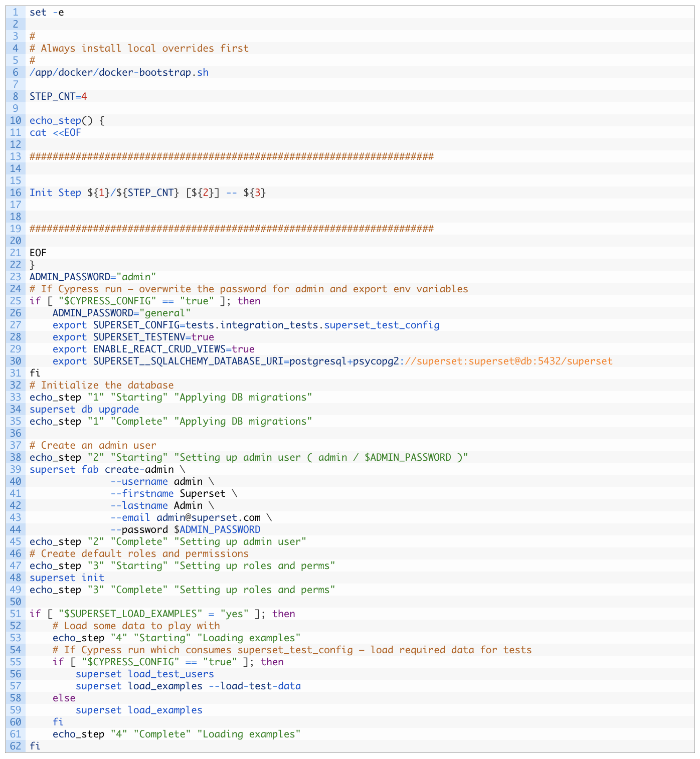Click ADMIN_PASSWORD="general" line
Screen dimensions: 700x759
click(x=122, y=313)
